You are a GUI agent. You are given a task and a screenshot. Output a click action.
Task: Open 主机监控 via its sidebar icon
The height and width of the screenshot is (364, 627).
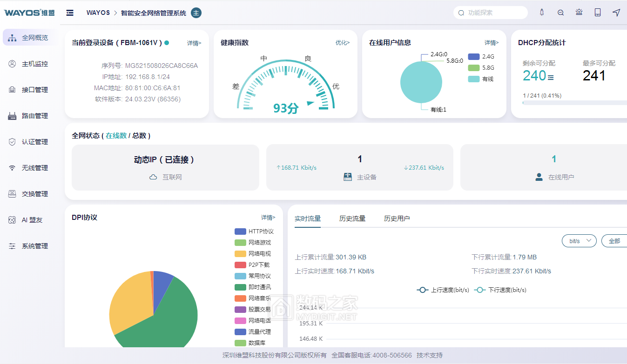tap(13, 64)
